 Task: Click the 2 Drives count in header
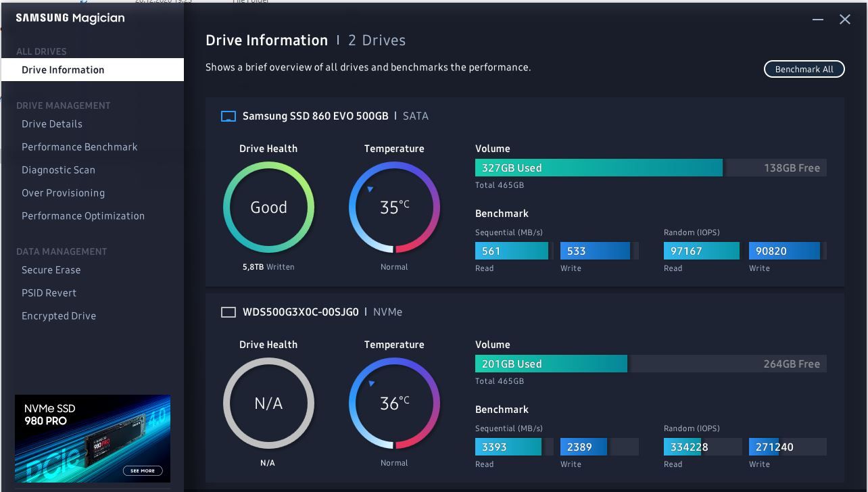point(377,40)
